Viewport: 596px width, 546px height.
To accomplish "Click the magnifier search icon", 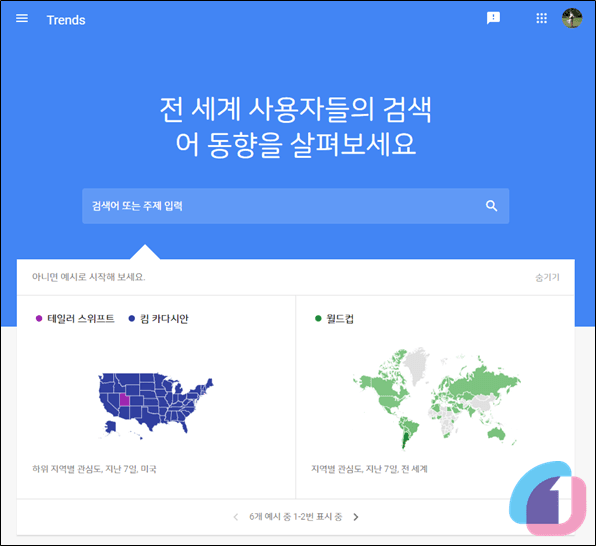I will (x=491, y=206).
